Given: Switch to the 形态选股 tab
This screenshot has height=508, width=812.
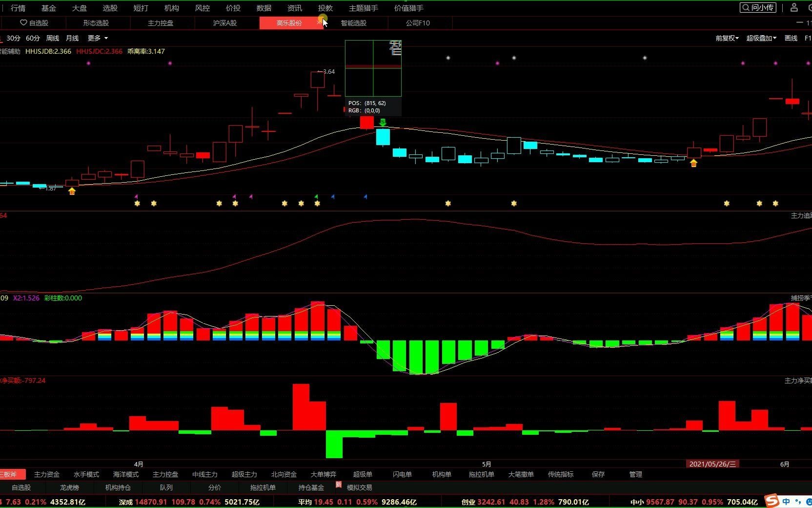Looking at the screenshot, I should pos(96,23).
